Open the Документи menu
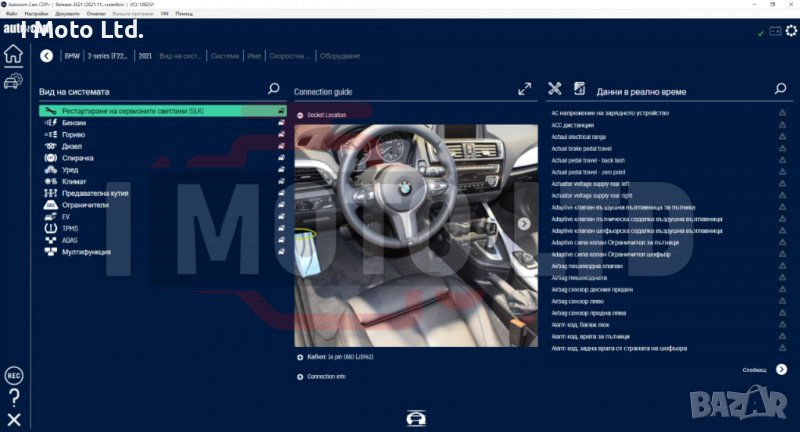This screenshot has width=800, height=432. (68, 14)
